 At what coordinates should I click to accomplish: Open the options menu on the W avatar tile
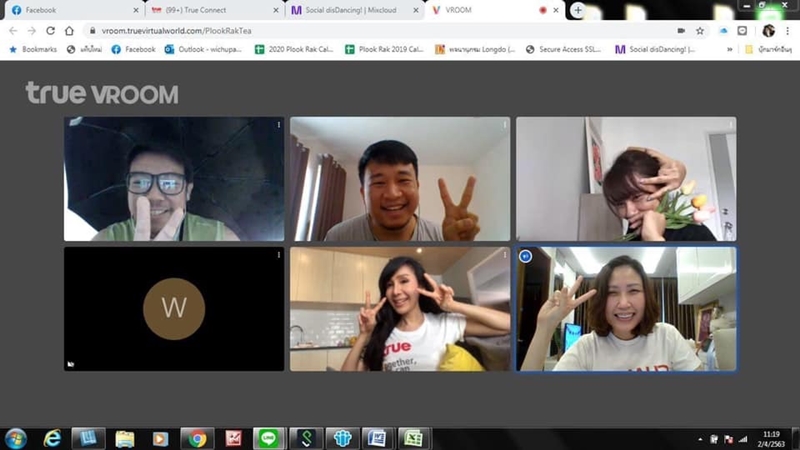tap(278, 255)
